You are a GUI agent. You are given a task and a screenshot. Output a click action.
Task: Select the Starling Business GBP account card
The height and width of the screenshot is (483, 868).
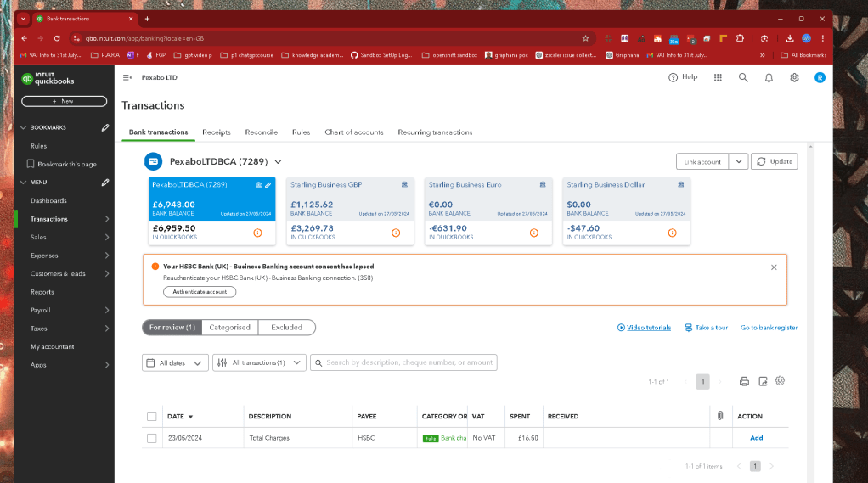tap(350, 211)
